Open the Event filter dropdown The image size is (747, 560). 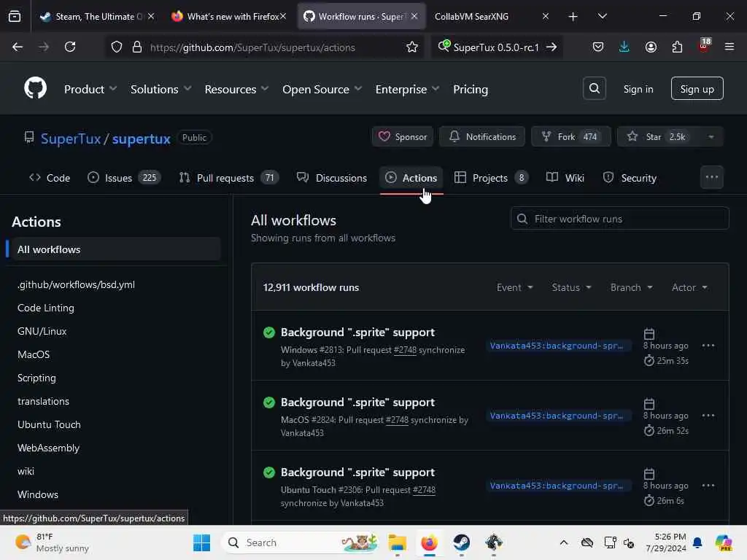(515, 287)
